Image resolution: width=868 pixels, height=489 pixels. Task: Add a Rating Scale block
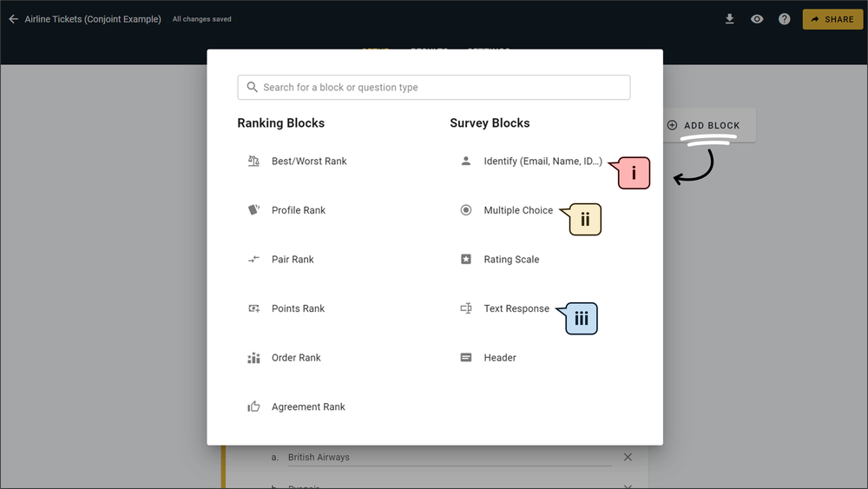coord(511,259)
